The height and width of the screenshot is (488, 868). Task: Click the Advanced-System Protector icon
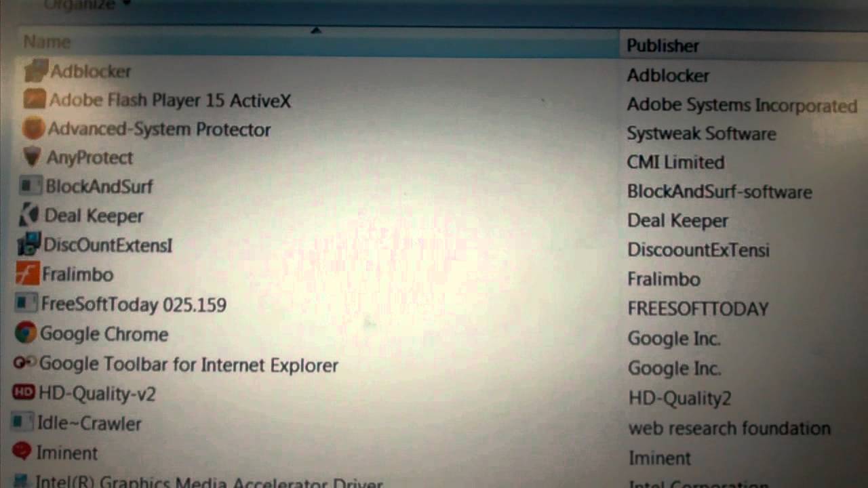tap(33, 129)
